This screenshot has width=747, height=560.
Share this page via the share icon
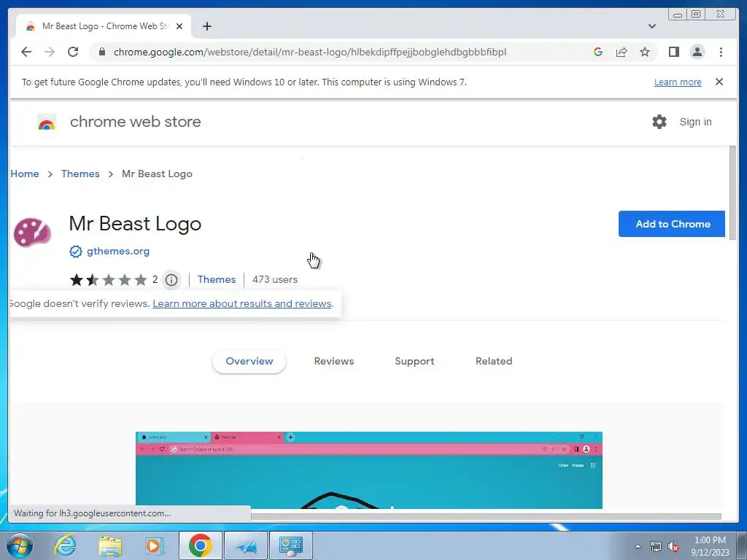[622, 52]
